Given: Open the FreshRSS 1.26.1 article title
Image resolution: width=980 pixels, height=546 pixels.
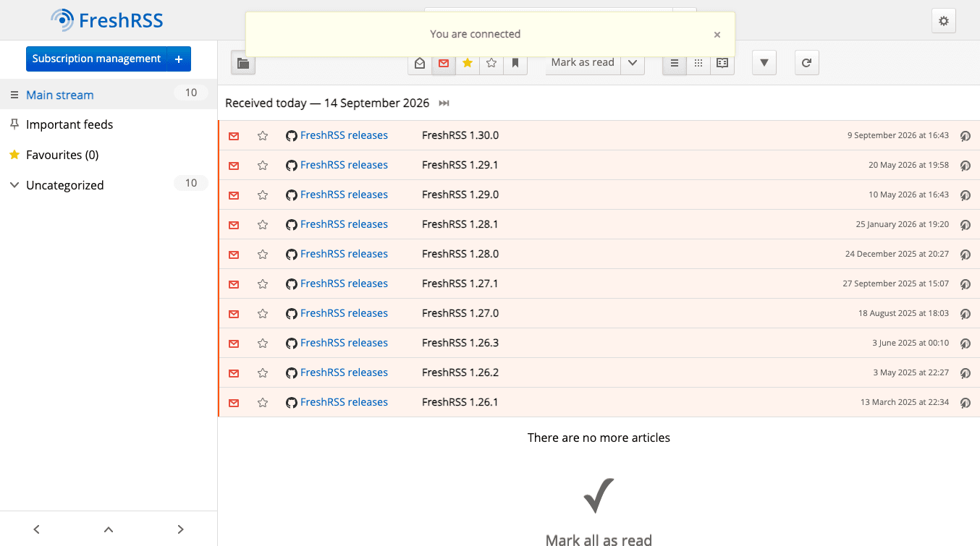Looking at the screenshot, I should (460, 402).
